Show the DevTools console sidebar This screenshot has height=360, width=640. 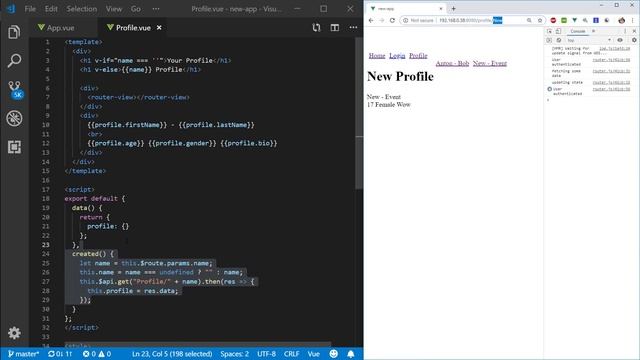(549, 40)
